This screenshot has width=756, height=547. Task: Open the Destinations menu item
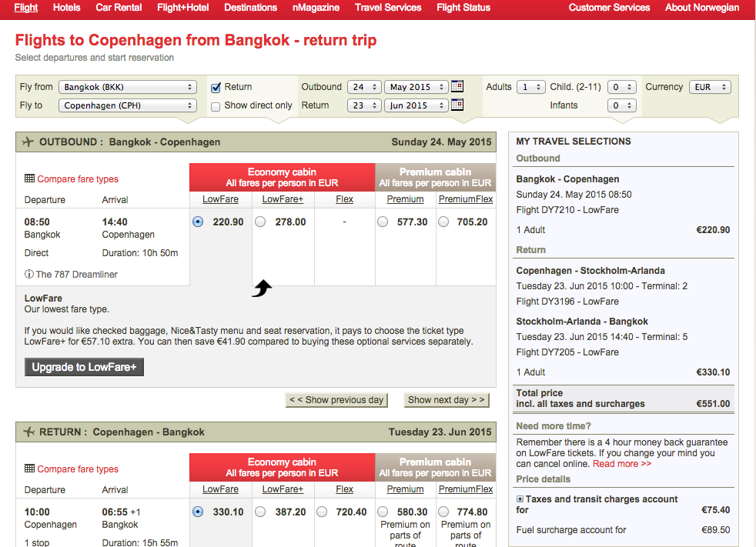click(x=251, y=7)
